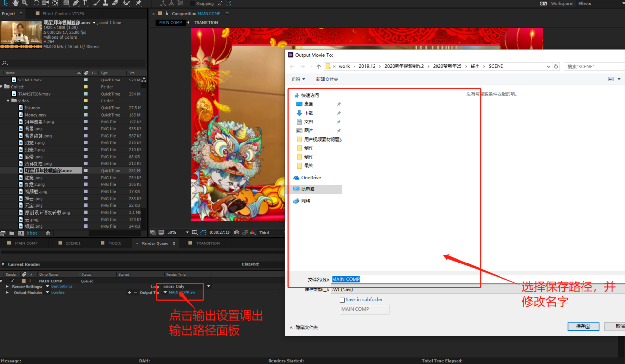Click the video thumbnail in Project panel

tap(21, 35)
